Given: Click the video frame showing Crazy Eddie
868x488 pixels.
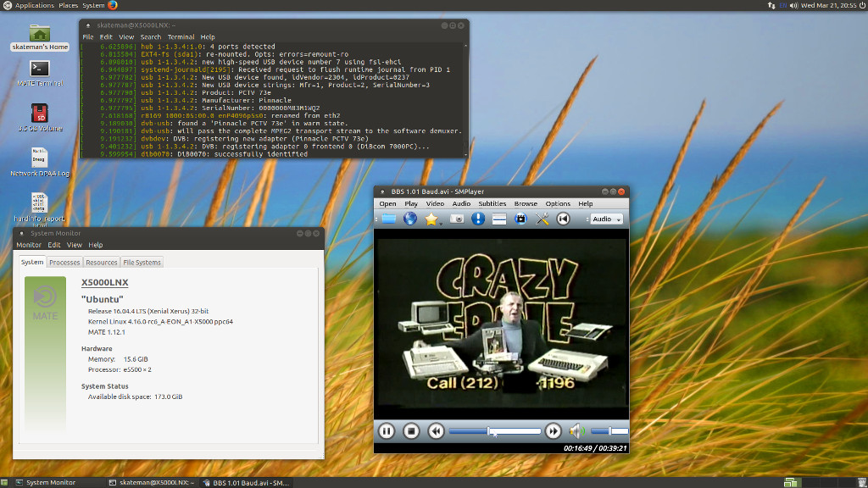Looking at the screenshot, I should (x=502, y=324).
